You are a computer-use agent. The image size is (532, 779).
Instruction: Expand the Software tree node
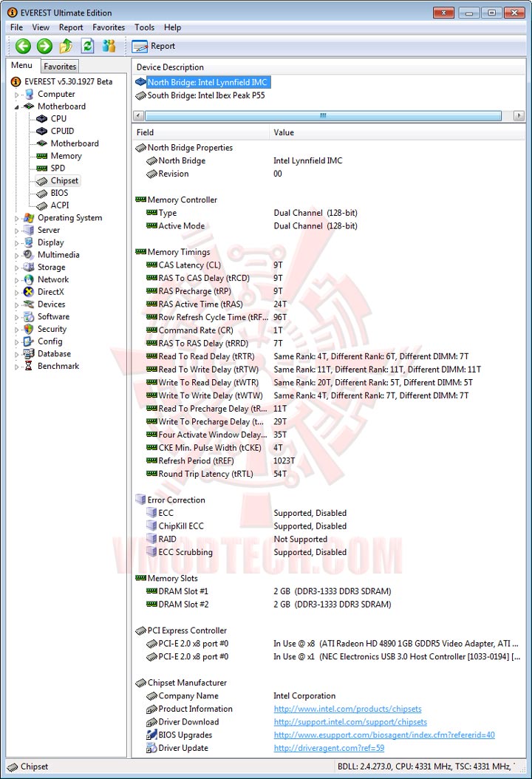16,317
